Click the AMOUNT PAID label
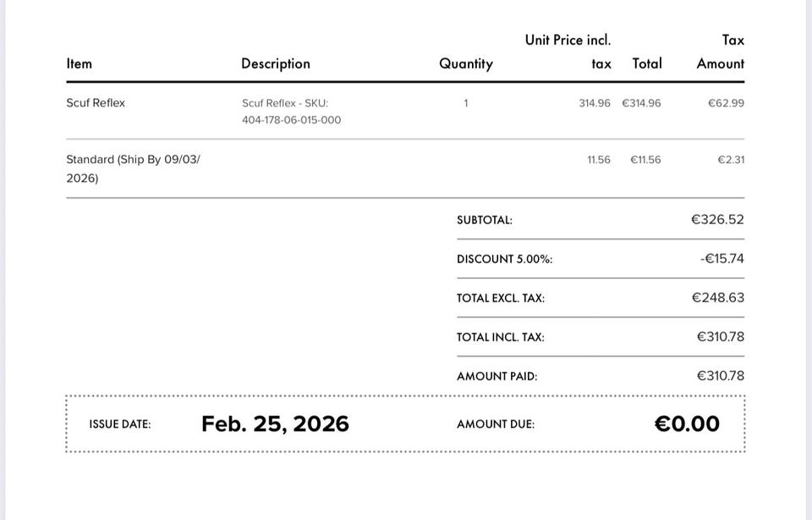 pyautogui.click(x=497, y=376)
